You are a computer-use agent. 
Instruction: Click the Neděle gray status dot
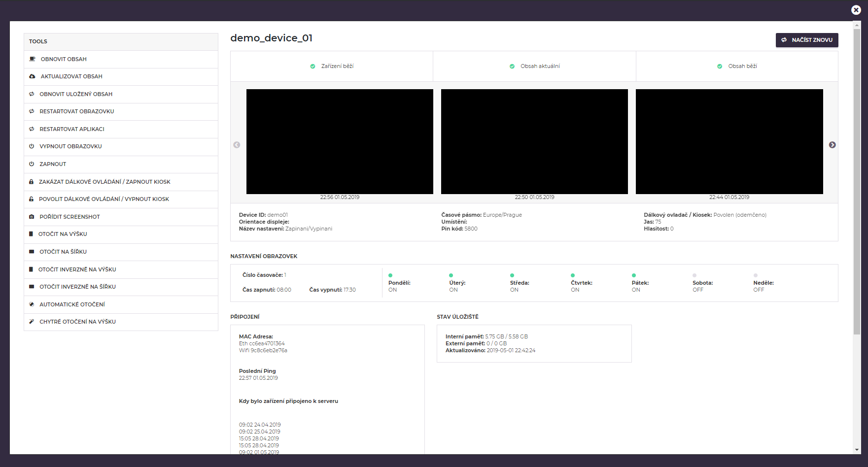tap(756, 275)
